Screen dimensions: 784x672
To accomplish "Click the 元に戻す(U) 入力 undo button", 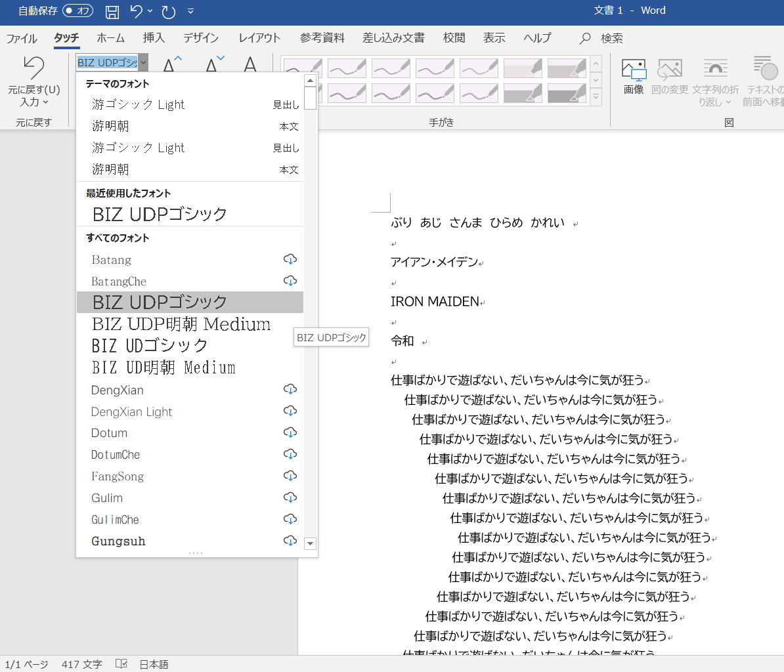I will [34, 81].
